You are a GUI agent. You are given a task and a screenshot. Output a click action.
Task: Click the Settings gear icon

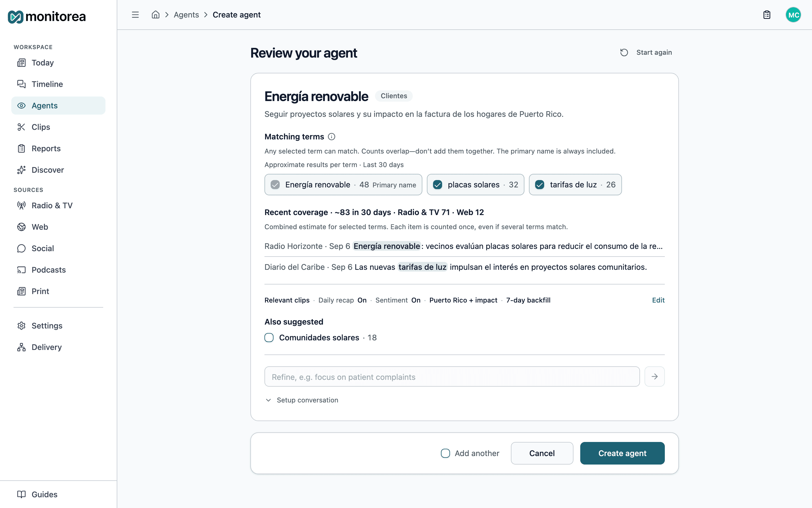[21, 326]
